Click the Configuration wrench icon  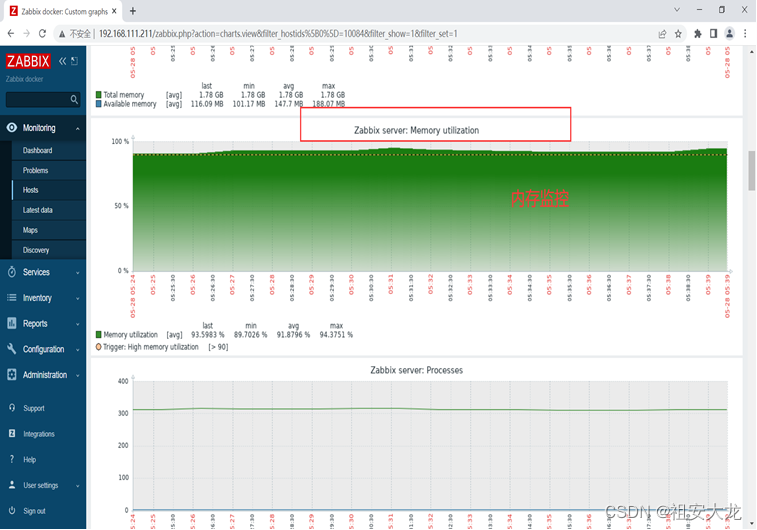click(12, 349)
